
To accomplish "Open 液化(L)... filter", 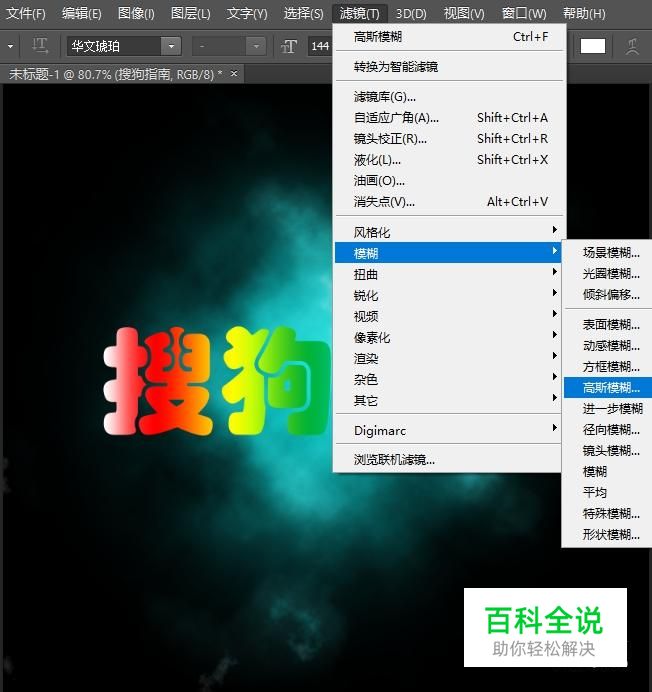I will point(450,160).
